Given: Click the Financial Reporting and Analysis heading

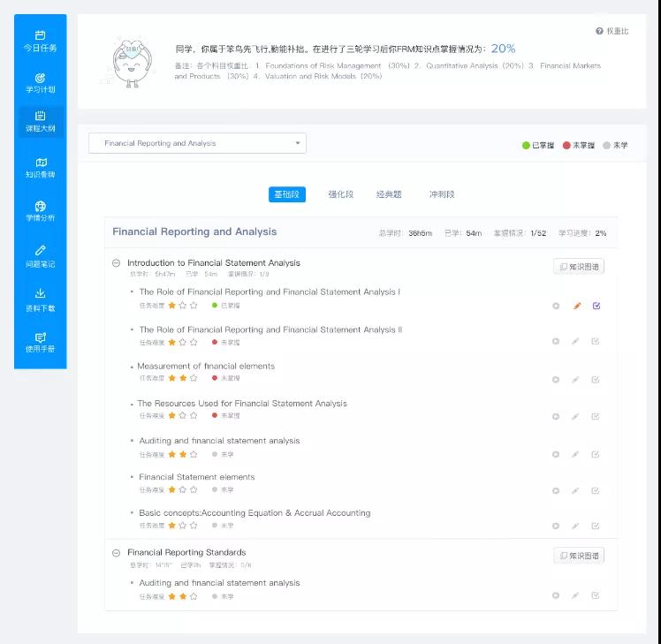Looking at the screenshot, I should (194, 231).
